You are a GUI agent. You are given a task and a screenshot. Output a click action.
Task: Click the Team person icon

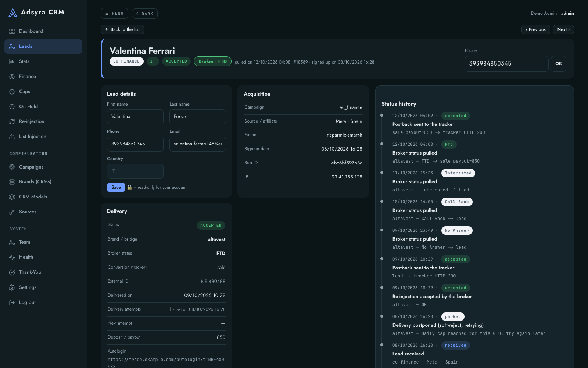[12, 242]
